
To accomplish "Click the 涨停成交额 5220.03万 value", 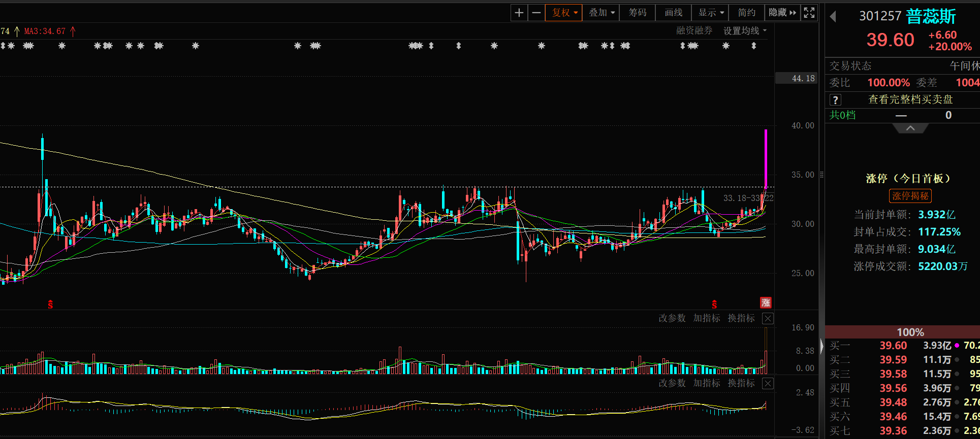I will [943, 266].
